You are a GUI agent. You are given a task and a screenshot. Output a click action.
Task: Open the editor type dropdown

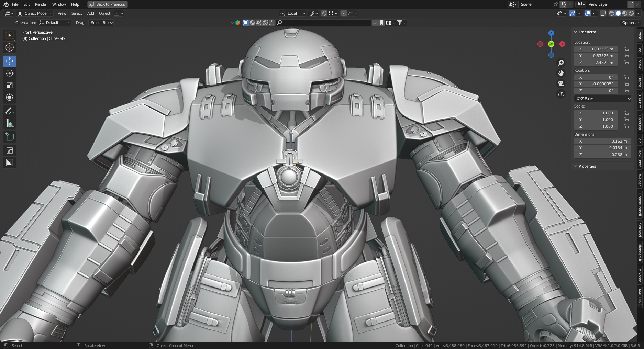pyautogui.click(x=9, y=13)
